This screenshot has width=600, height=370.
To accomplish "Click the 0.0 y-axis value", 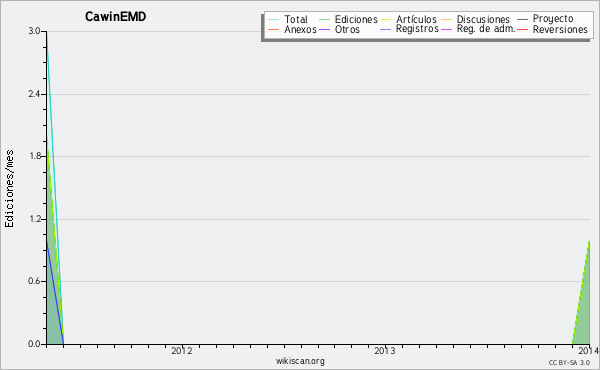I will click(34, 344).
